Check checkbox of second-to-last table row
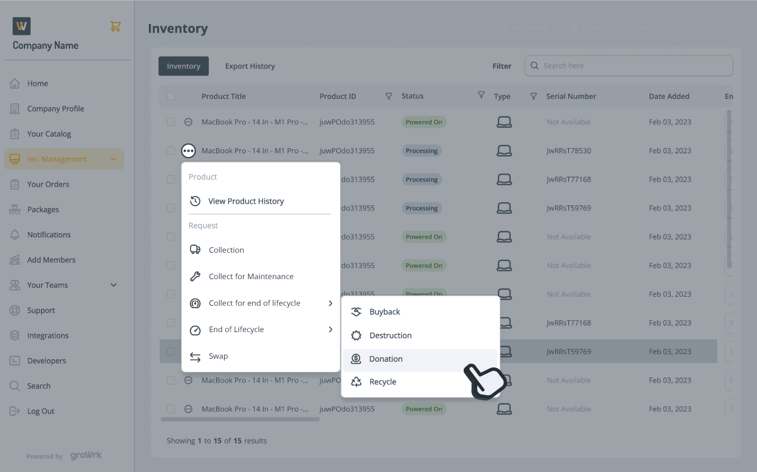Image resolution: width=757 pixels, height=472 pixels. pos(170,380)
